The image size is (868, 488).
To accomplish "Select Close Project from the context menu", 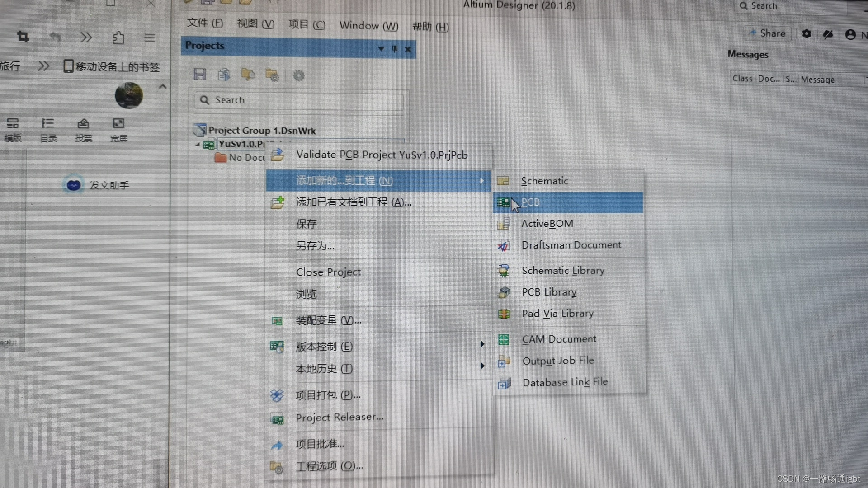I will coord(328,272).
